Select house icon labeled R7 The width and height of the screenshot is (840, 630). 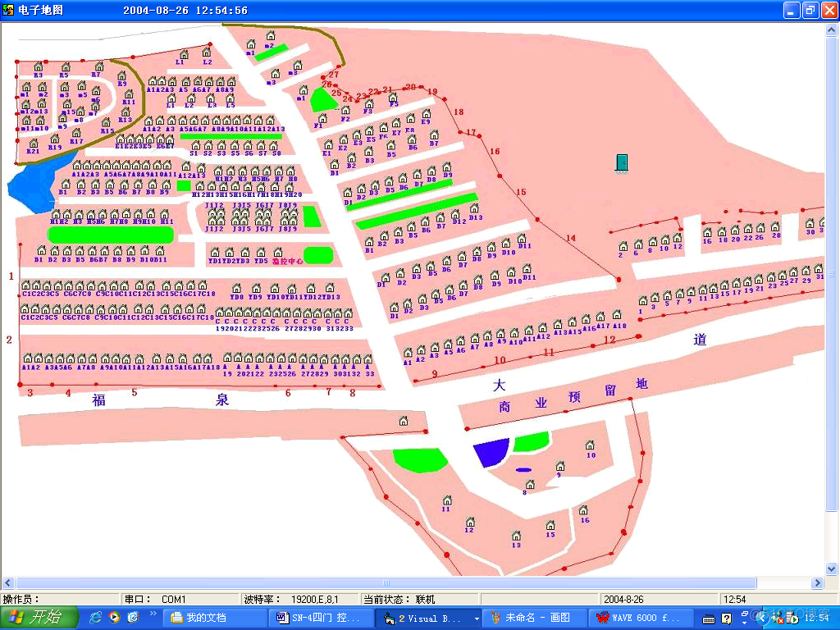click(x=98, y=66)
